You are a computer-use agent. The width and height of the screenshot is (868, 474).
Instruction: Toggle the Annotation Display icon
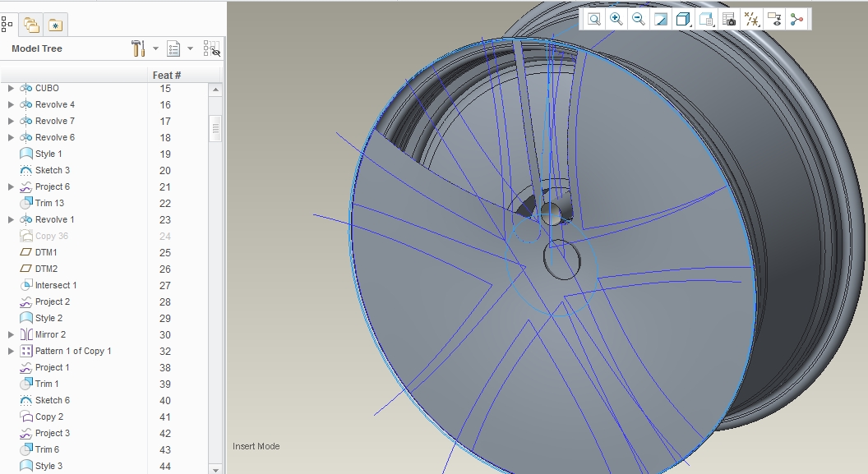pyautogui.click(x=774, y=20)
